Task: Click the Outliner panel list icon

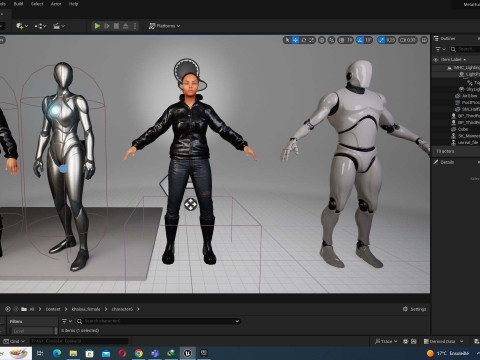Action: pyautogui.click(x=436, y=38)
